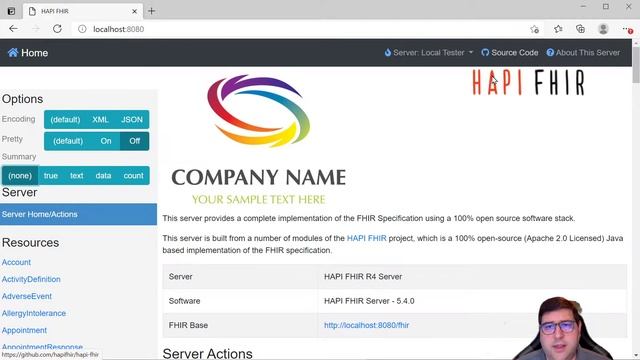Set Summary to data
The height and width of the screenshot is (360, 640).
pos(103,176)
